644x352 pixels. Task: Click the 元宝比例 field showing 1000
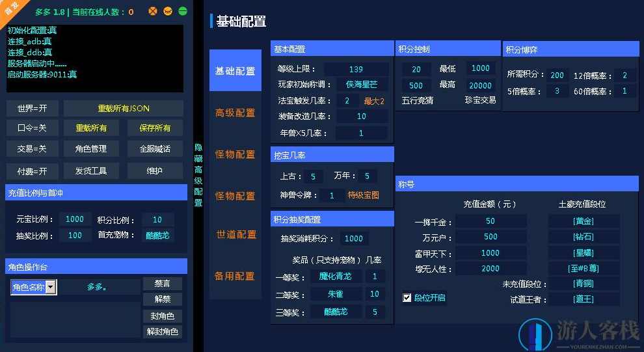tap(75, 219)
